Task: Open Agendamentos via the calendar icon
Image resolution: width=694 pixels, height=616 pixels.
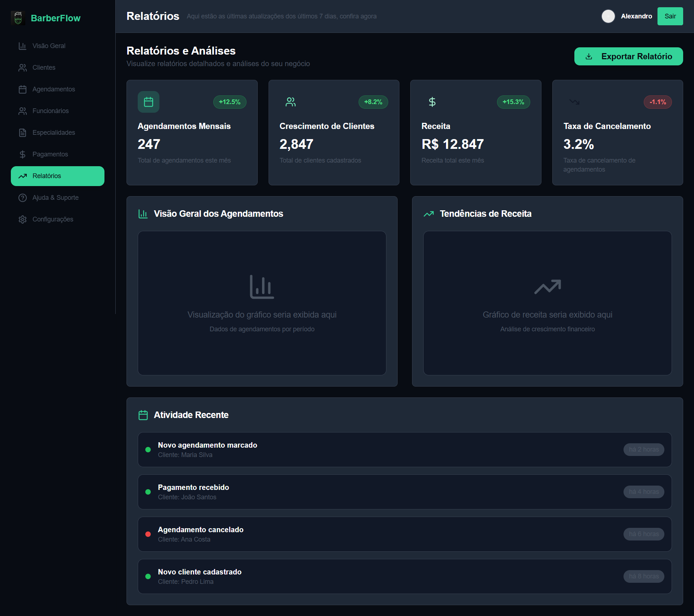Action: pyautogui.click(x=22, y=89)
